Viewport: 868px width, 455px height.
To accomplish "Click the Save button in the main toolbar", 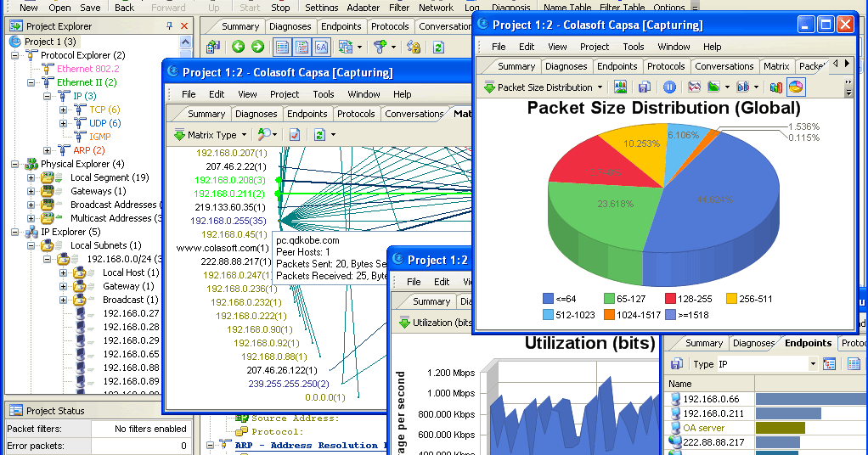I will [90, 7].
